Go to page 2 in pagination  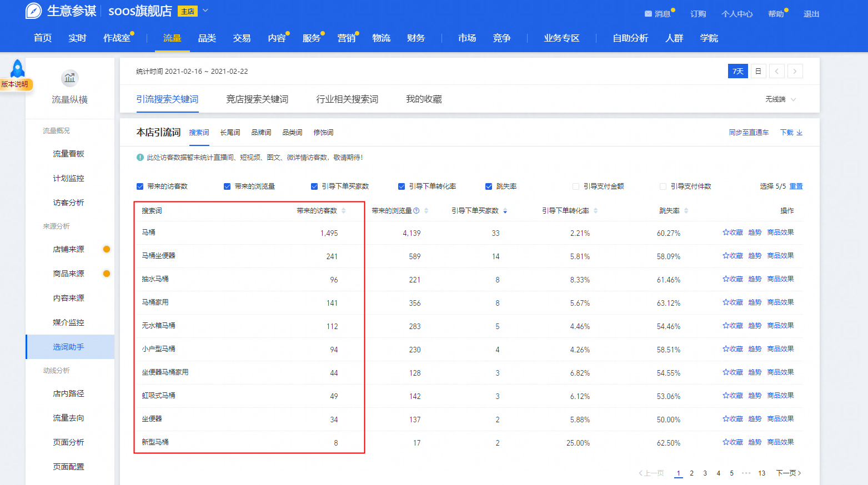point(691,473)
